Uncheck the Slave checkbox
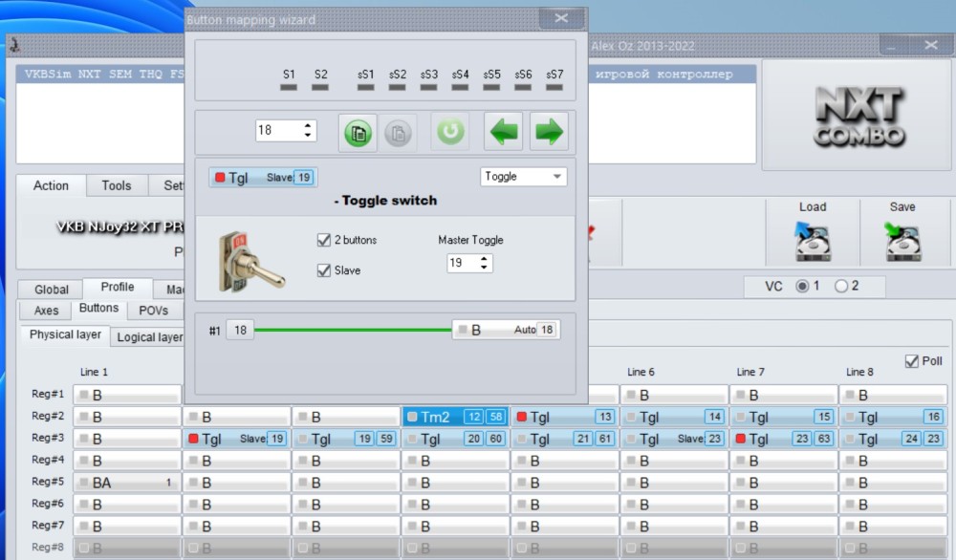 [x=324, y=269]
